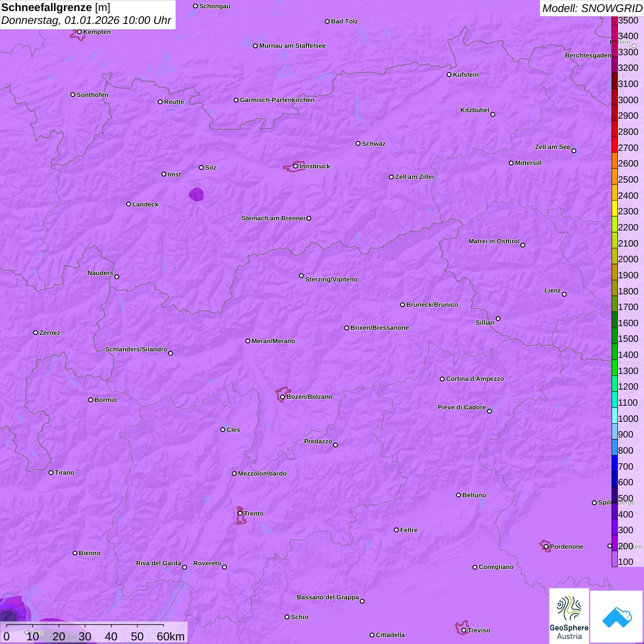Click the Bruneck/Brunico label

(432, 305)
